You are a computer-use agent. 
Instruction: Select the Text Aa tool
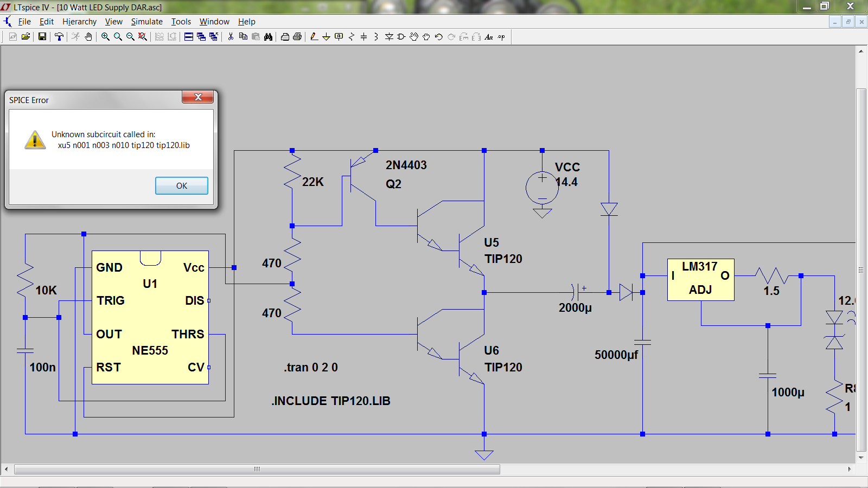(x=489, y=37)
